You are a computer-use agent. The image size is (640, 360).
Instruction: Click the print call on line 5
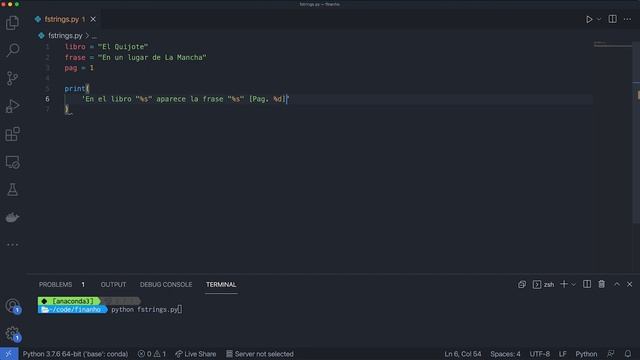tap(75, 89)
